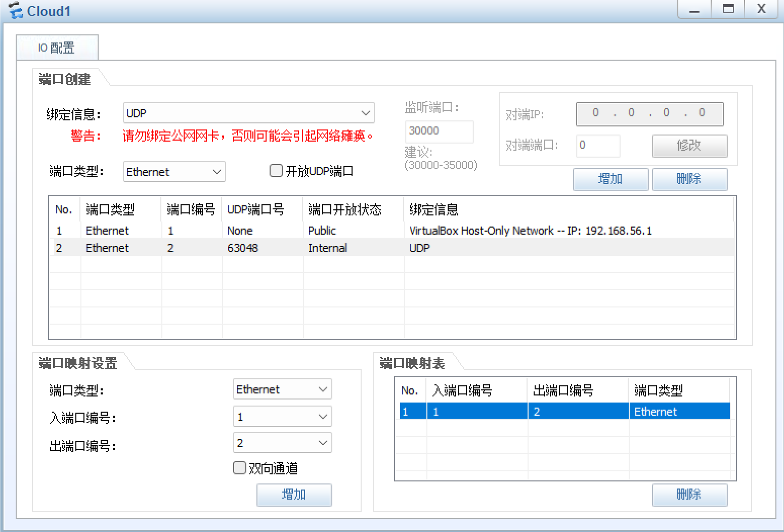784x532 pixels.
Task: Enable the 开放UDP端口 checkbox
Action: (x=276, y=171)
